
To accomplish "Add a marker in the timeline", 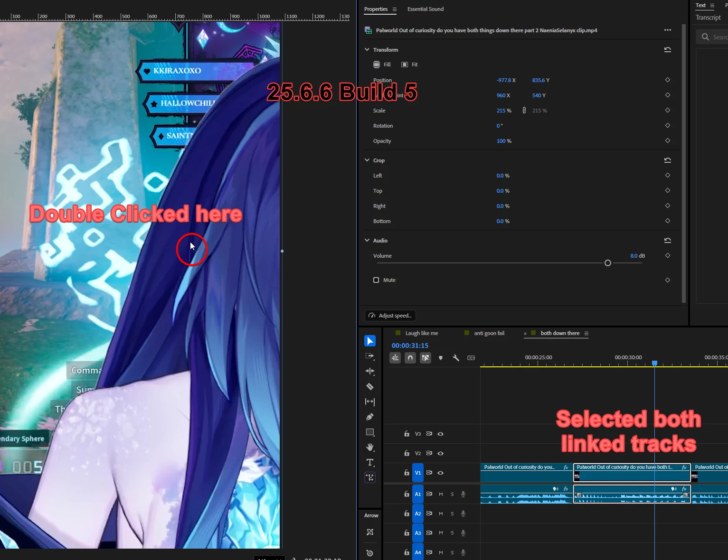I will tap(441, 358).
